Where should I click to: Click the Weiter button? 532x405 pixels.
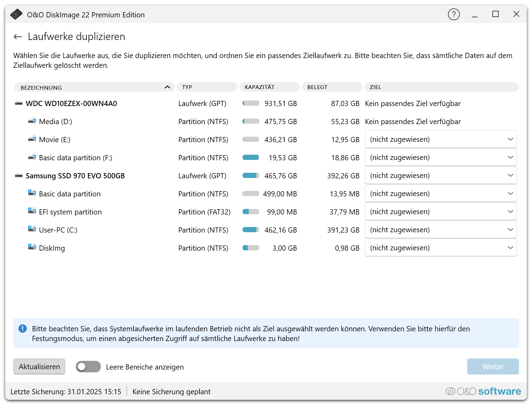(x=493, y=367)
